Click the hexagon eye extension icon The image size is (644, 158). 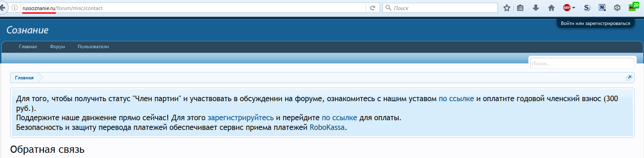pos(617,8)
